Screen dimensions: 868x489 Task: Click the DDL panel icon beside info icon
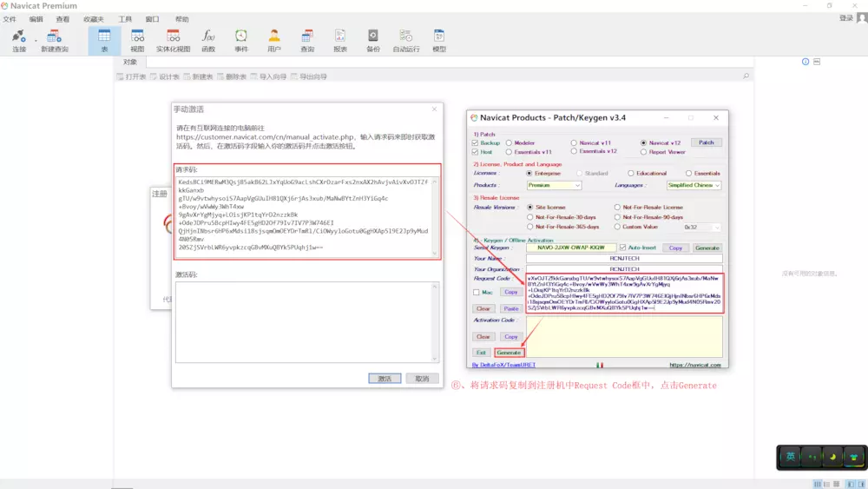click(x=817, y=62)
